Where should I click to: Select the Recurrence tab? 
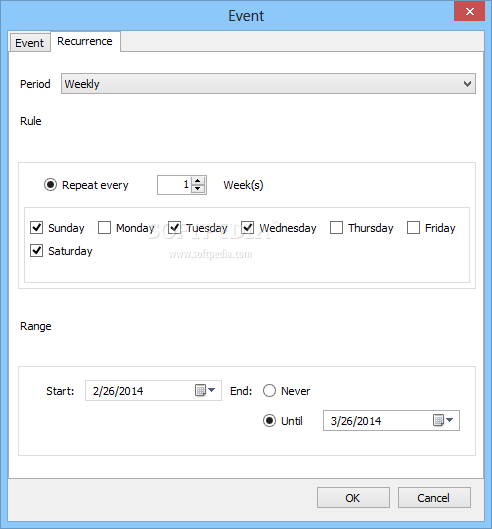[x=85, y=41]
